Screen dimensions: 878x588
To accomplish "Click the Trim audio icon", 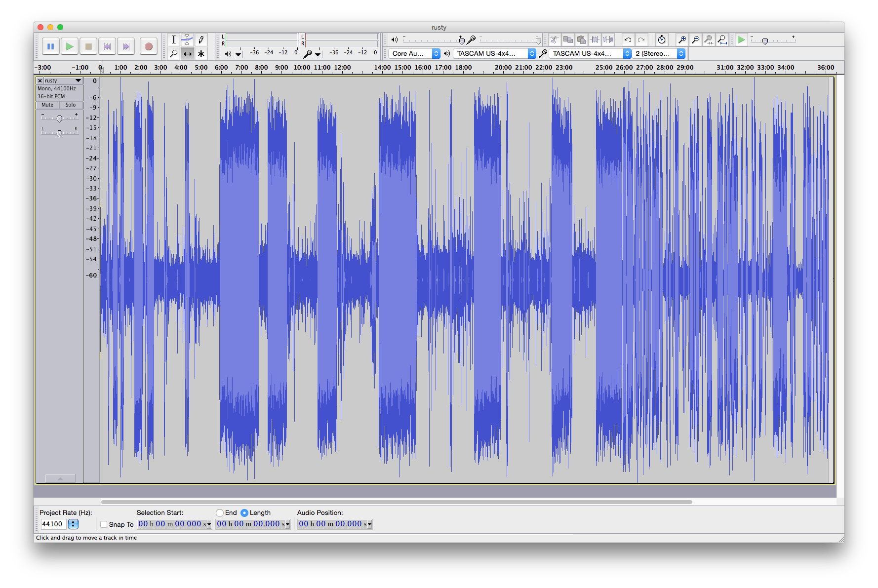I will pyautogui.click(x=595, y=40).
